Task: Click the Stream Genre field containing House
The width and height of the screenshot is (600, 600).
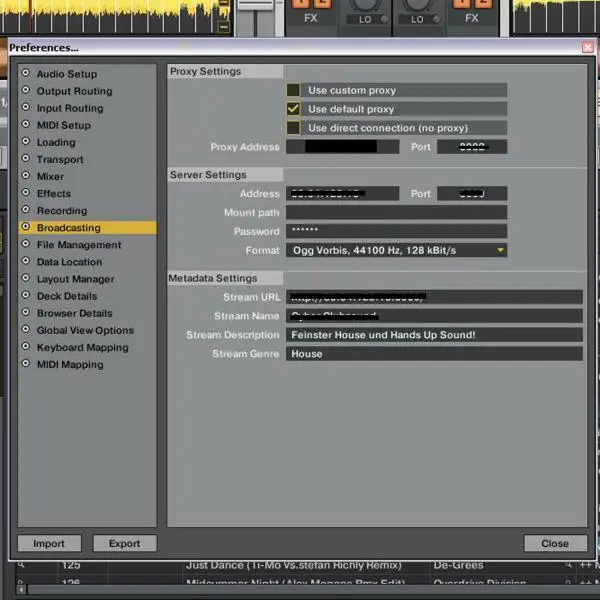Action: (434, 354)
